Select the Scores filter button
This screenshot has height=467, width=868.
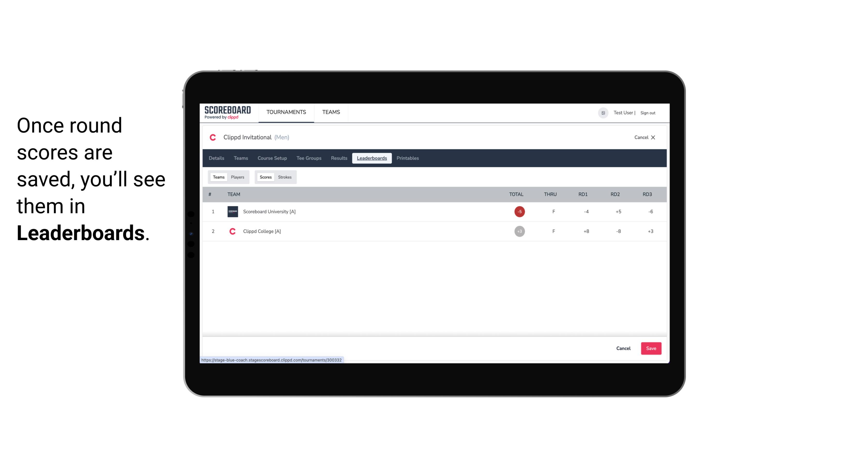(x=265, y=177)
